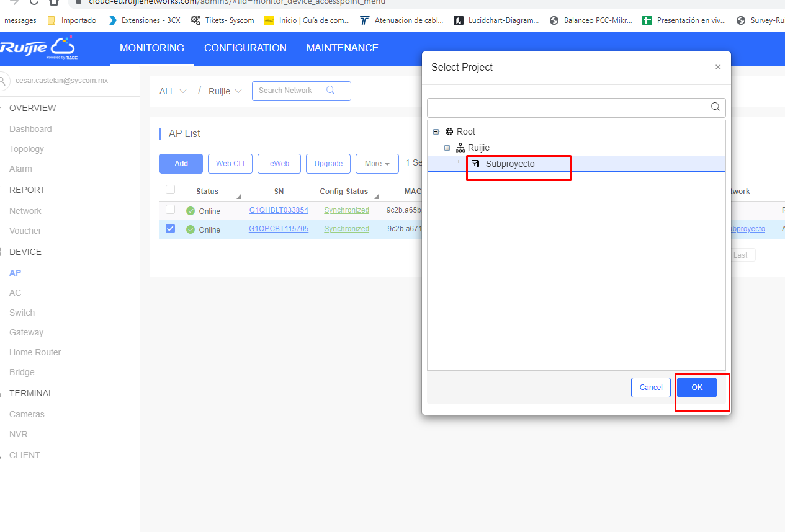
Task: Click the network icon beside Ruijie tree node
Action: coord(460,148)
